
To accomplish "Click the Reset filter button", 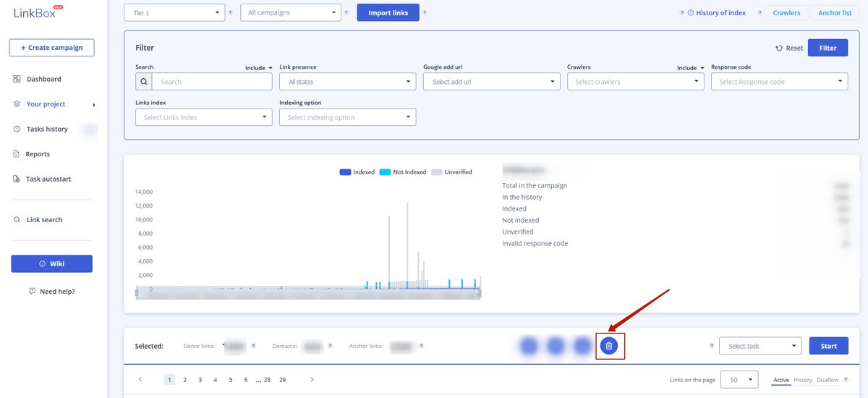I will tap(789, 48).
